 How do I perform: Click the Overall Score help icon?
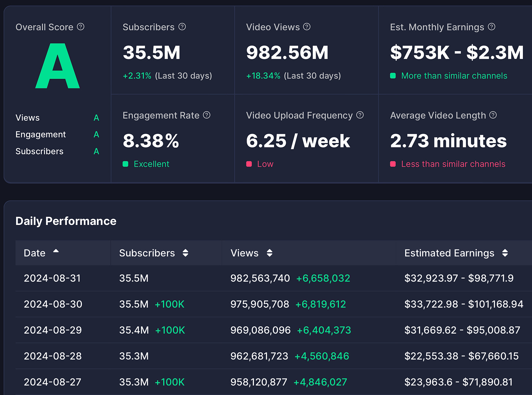pos(81,27)
